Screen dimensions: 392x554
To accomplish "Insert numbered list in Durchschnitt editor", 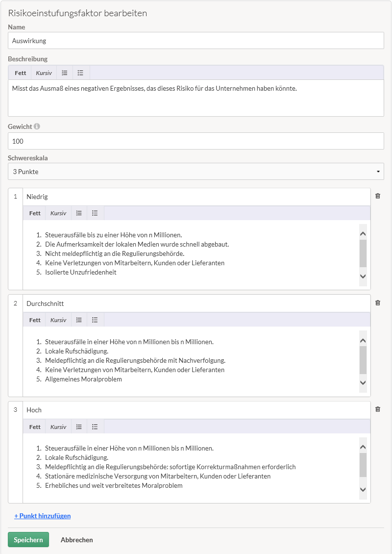I will [x=79, y=320].
